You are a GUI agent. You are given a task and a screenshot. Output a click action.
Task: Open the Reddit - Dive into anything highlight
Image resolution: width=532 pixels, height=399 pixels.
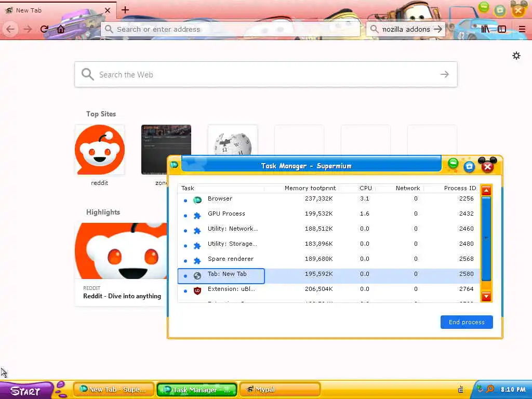coord(121,264)
